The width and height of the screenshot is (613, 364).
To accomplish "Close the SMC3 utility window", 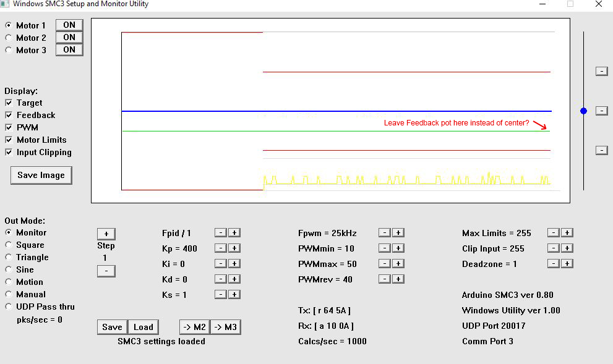I will pyautogui.click(x=599, y=4).
